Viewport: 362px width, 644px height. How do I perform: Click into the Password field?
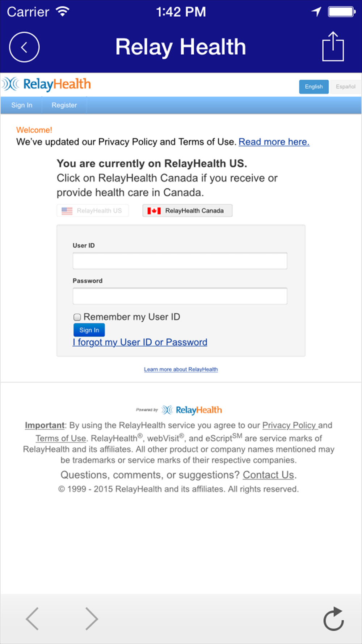[x=180, y=296]
